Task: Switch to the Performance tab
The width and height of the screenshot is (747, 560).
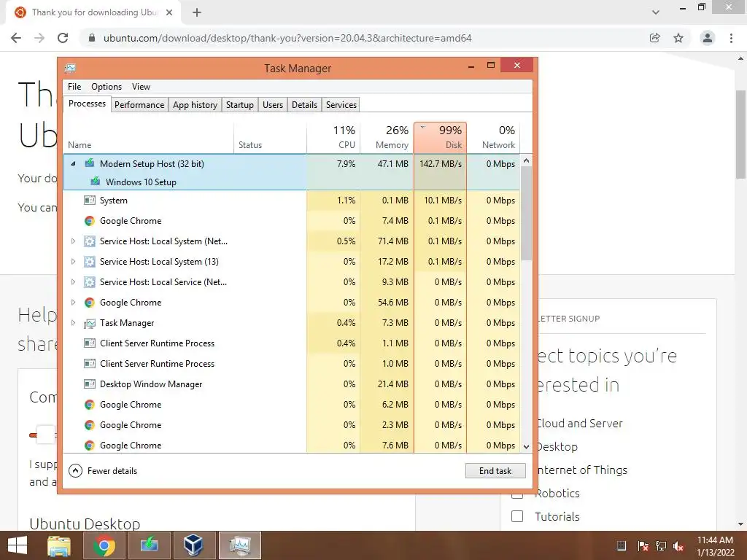Action: pyautogui.click(x=139, y=105)
